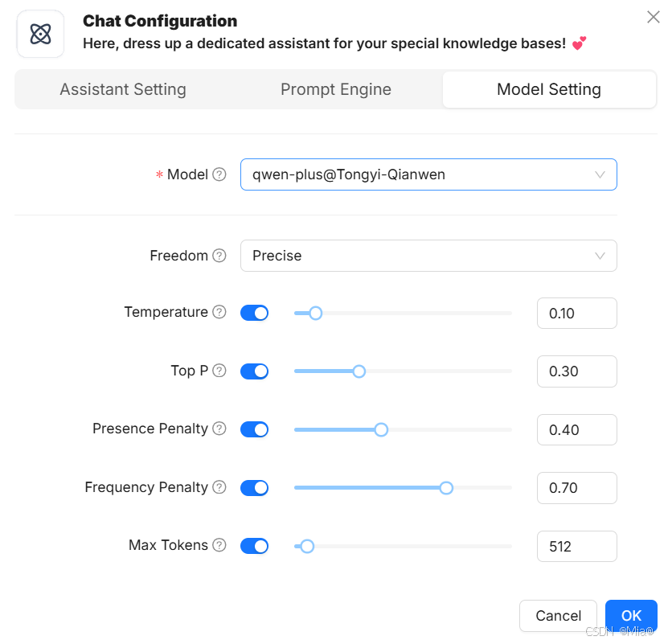The height and width of the screenshot is (644, 668).
Task: Click the Max Tokens help icon
Action: coord(219,545)
